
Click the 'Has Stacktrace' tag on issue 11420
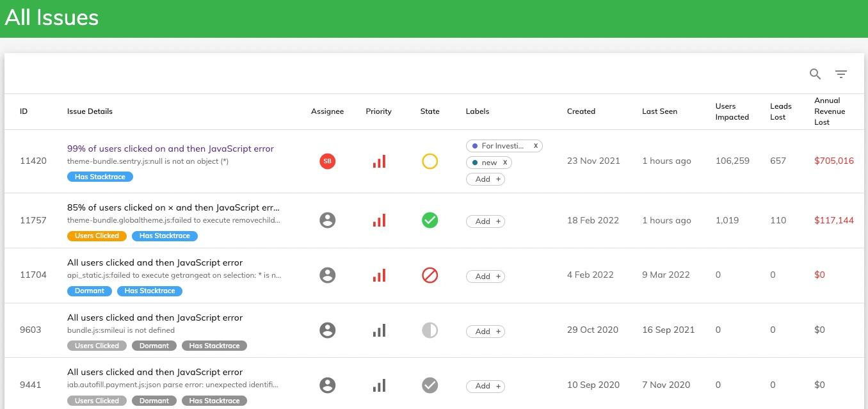point(100,177)
